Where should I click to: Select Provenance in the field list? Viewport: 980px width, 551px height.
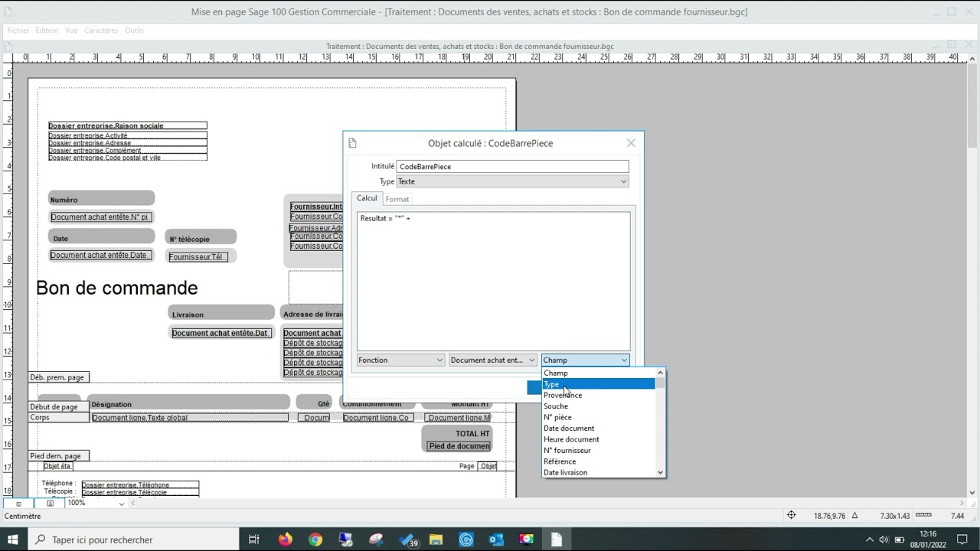[x=599, y=395]
